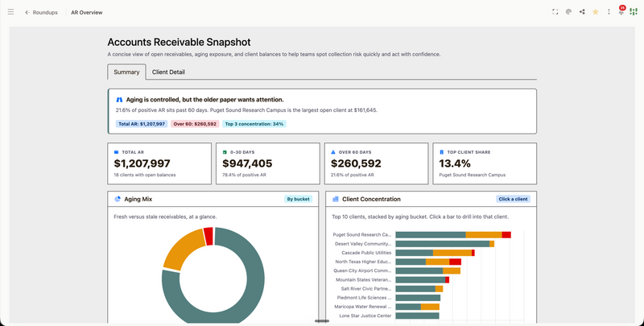Click the Accounts Receivable Snapshot heading
The image size is (644, 326).
tap(179, 42)
